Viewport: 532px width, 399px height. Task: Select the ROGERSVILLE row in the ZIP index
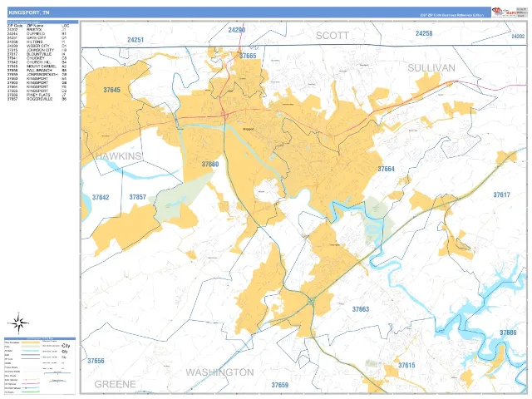coord(37,99)
